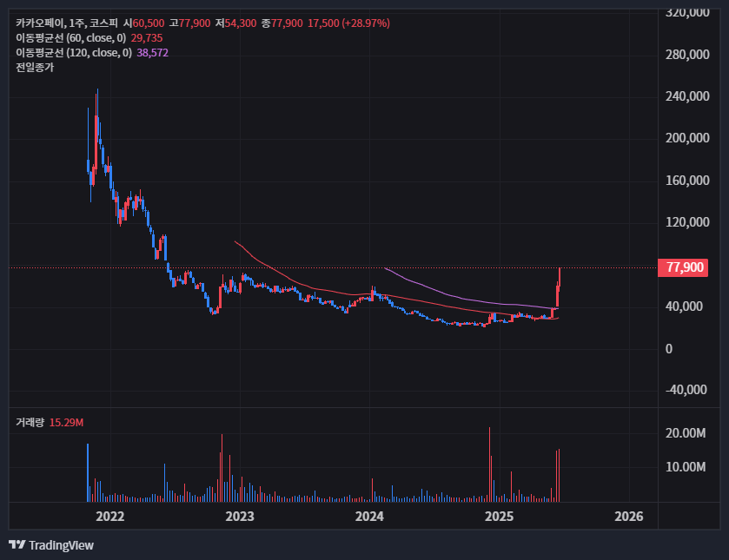Click the close value 77,900 after 종
729x560 pixels.
[x=287, y=23]
